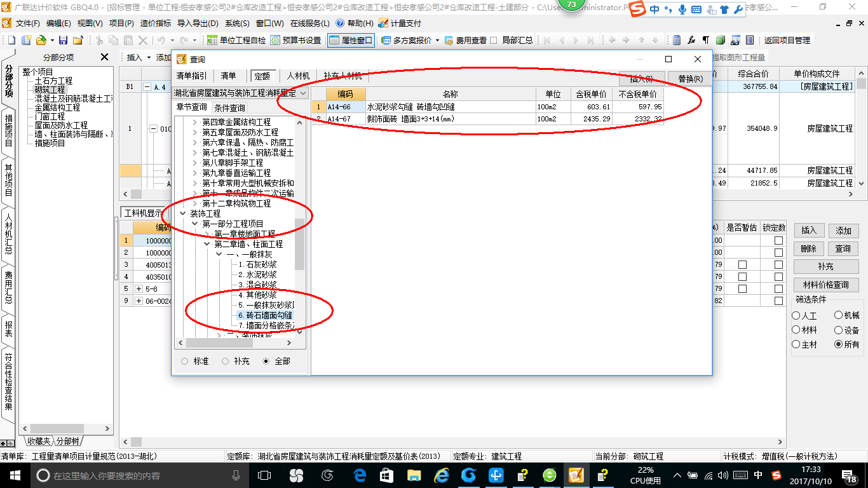Click the paragraph mark icon
Viewport: 868px width, 488px height.
click(706, 40)
